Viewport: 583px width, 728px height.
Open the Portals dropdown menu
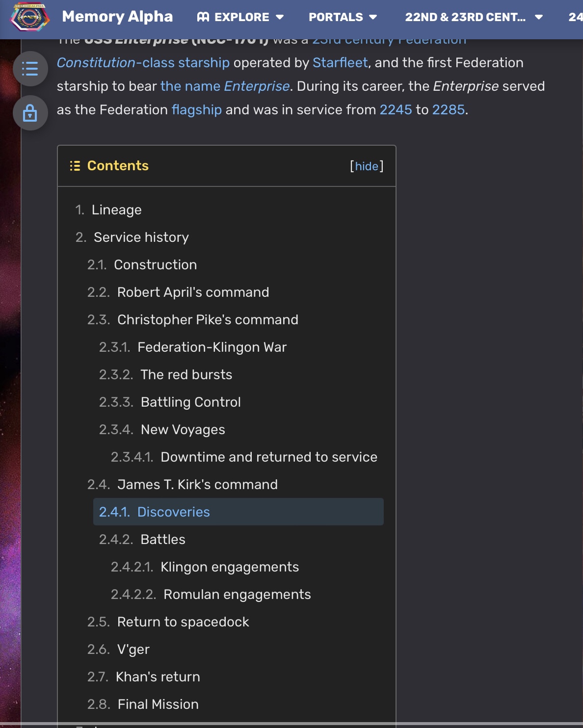343,17
